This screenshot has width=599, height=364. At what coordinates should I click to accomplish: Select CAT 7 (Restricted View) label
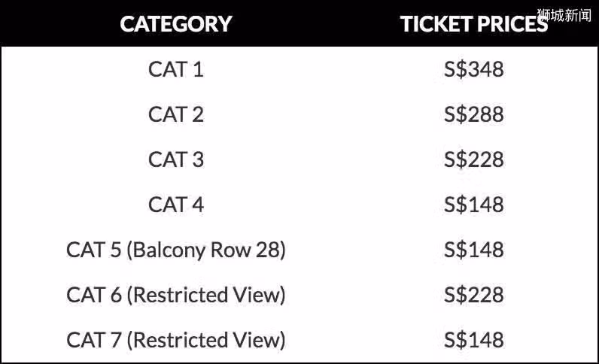[x=176, y=341]
